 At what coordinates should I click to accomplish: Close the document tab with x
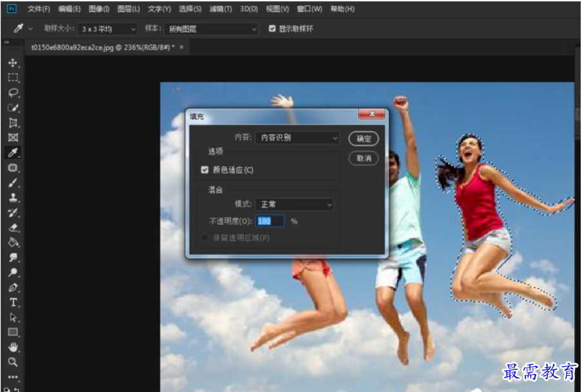(182, 47)
